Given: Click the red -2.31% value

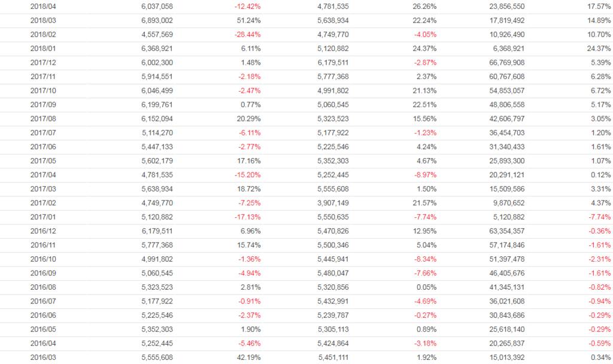Looking at the screenshot, I should click(x=597, y=259).
